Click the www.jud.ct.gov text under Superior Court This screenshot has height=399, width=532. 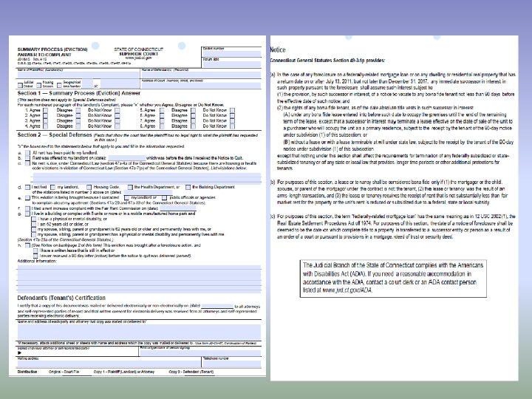pos(138,58)
